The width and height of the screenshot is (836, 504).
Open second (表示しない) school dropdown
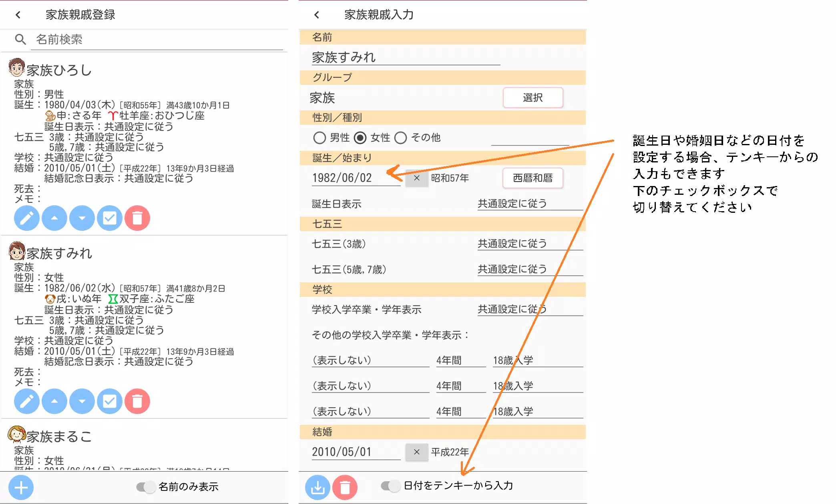(x=370, y=386)
